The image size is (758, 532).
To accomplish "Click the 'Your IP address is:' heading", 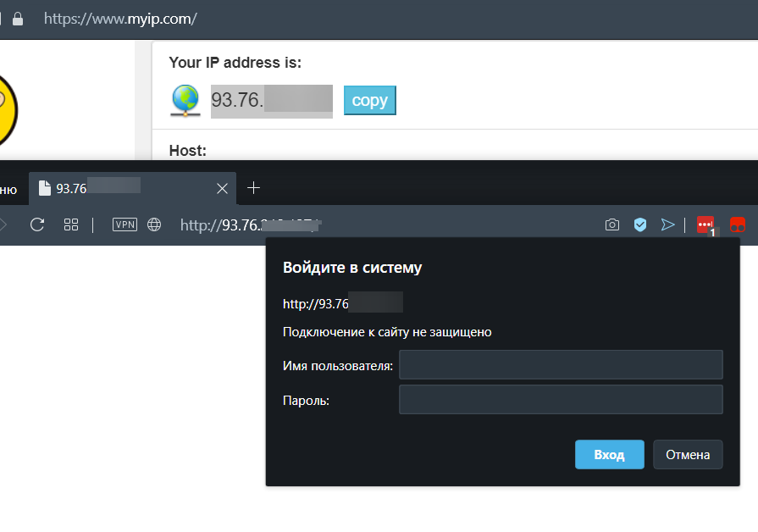I will [x=235, y=63].
